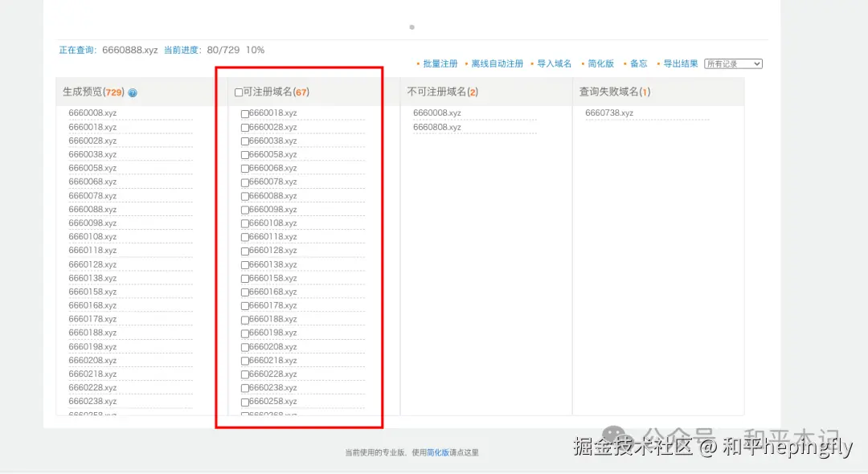868x474 pixels.
Task: Click the 批量注册 link
Action: [440, 63]
